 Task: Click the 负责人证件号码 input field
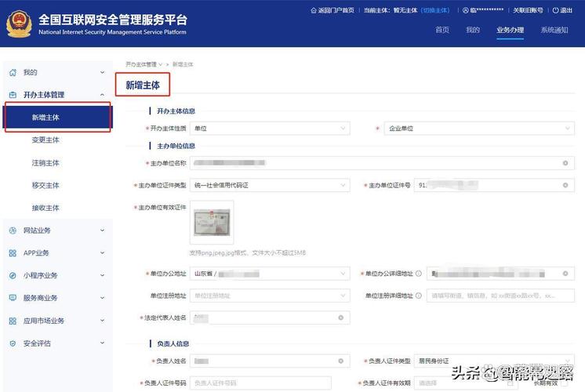261,383
